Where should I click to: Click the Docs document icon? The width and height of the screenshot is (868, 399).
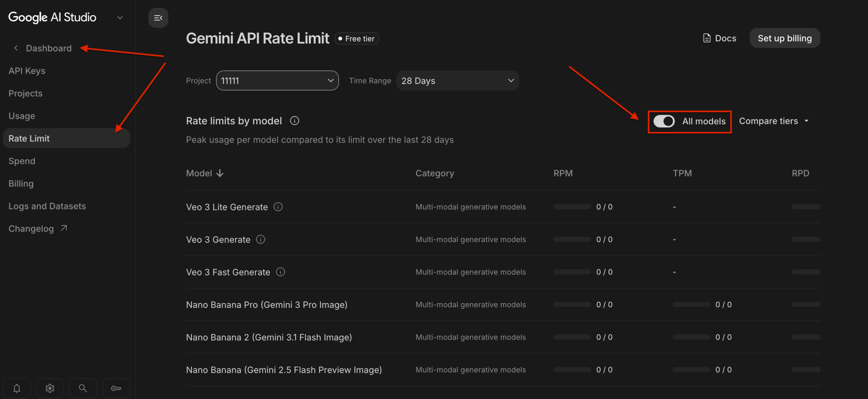click(x=707, y=38)
